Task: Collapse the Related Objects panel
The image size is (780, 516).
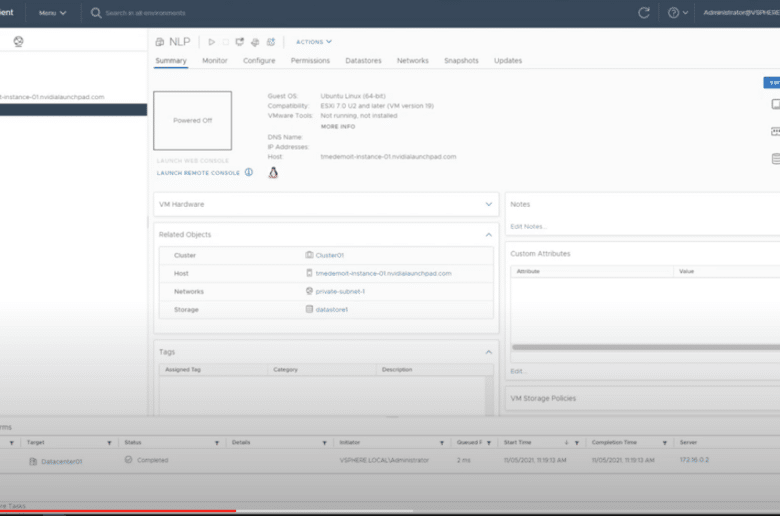Action: click(488, 234)
